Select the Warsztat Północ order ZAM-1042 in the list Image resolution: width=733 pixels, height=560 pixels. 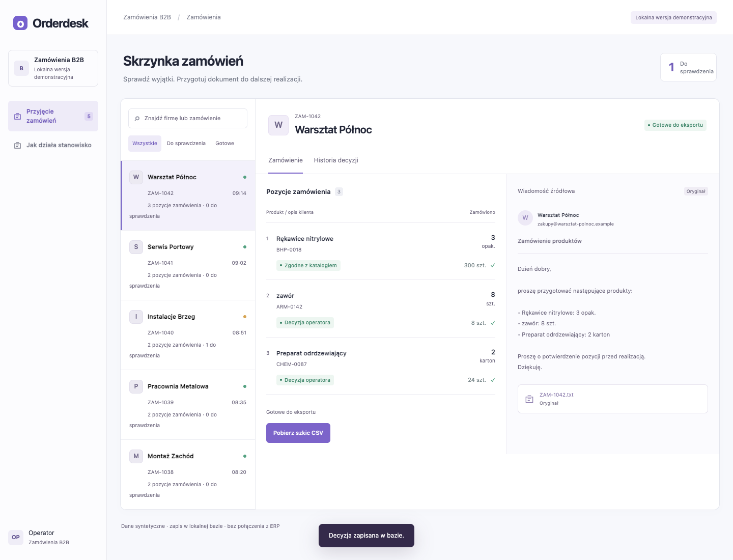point(188,195)
